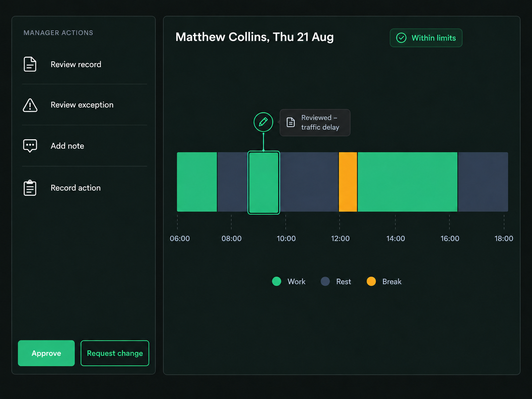Click the 18:00 time axis label
This screenshot has width=532, height=399.
(x=504, y=238)
